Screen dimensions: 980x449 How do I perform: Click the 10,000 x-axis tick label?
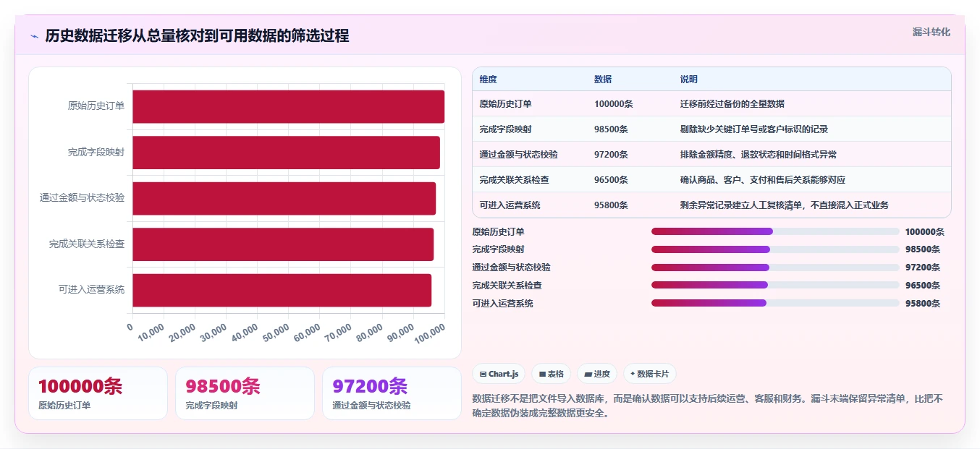click(x=150, y=333)
